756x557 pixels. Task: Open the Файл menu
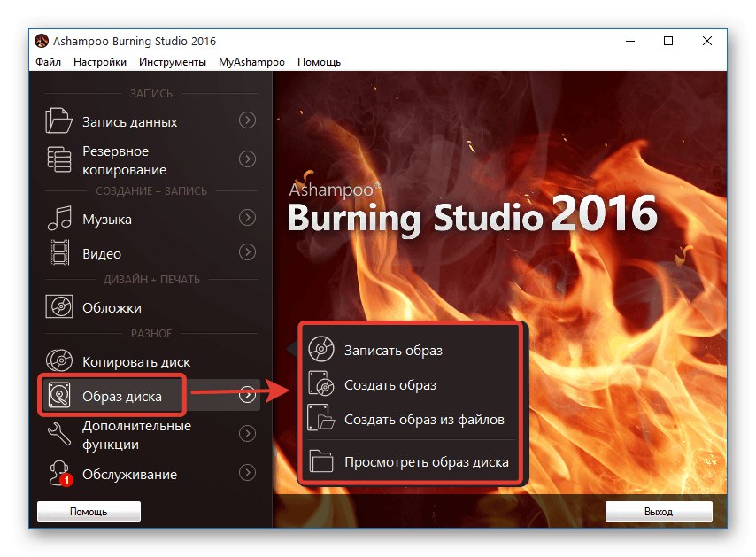point(48,62)
